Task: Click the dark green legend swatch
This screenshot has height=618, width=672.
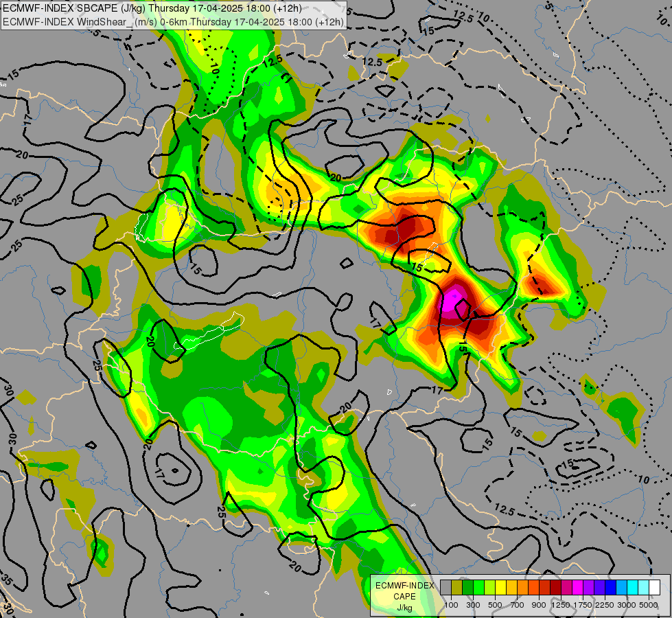Action: tap(468, 587)
